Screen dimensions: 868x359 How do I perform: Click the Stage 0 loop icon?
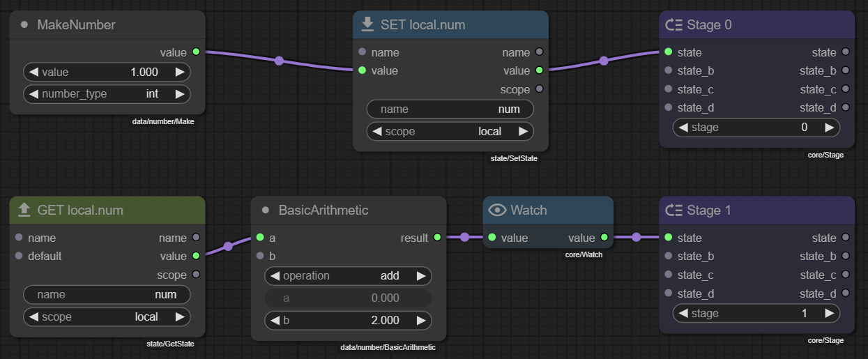[x=673, y=25]
